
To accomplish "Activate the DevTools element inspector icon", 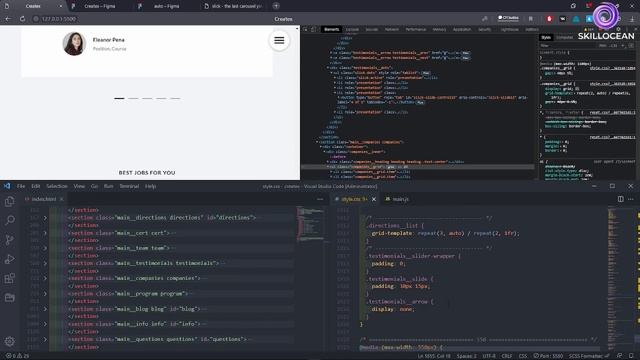I will pos(305,29).
